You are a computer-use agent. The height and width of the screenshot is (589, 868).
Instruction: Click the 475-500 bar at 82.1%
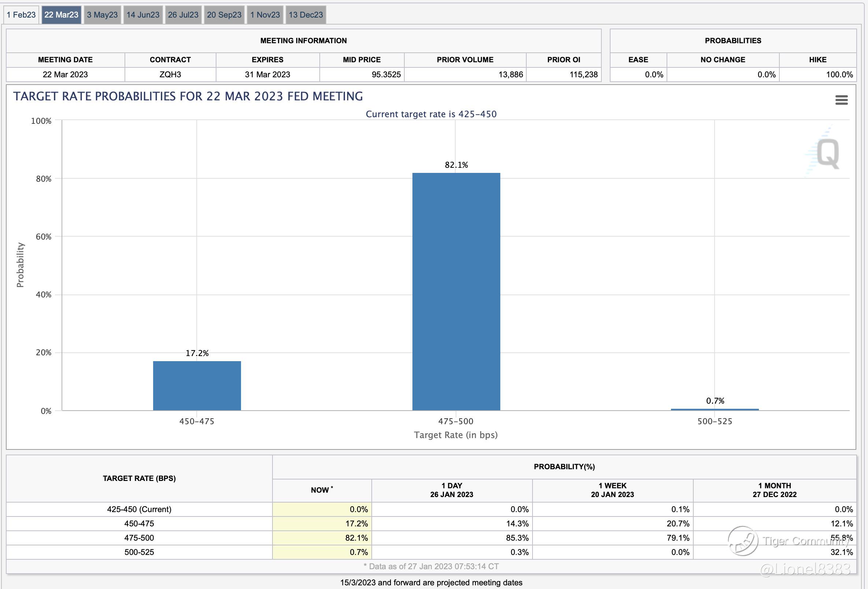(456, 291)
